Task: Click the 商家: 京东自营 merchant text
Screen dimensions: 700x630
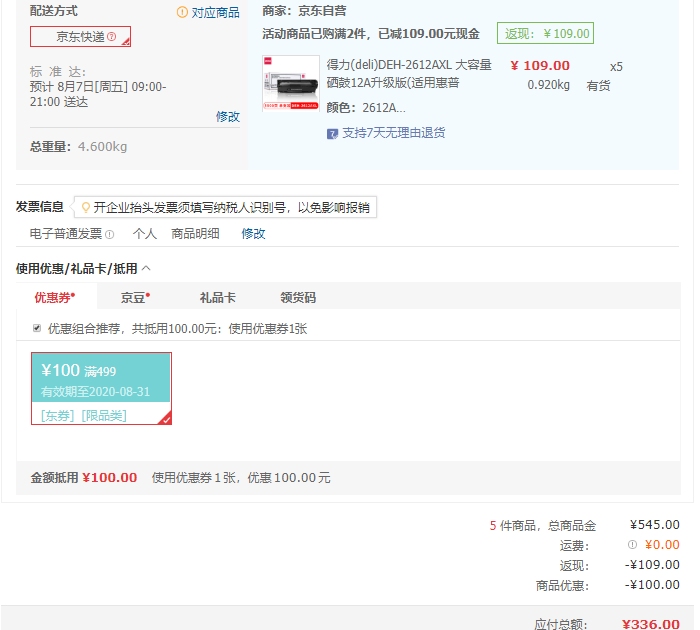Action: pyautogui.click(x=304, y=11)
